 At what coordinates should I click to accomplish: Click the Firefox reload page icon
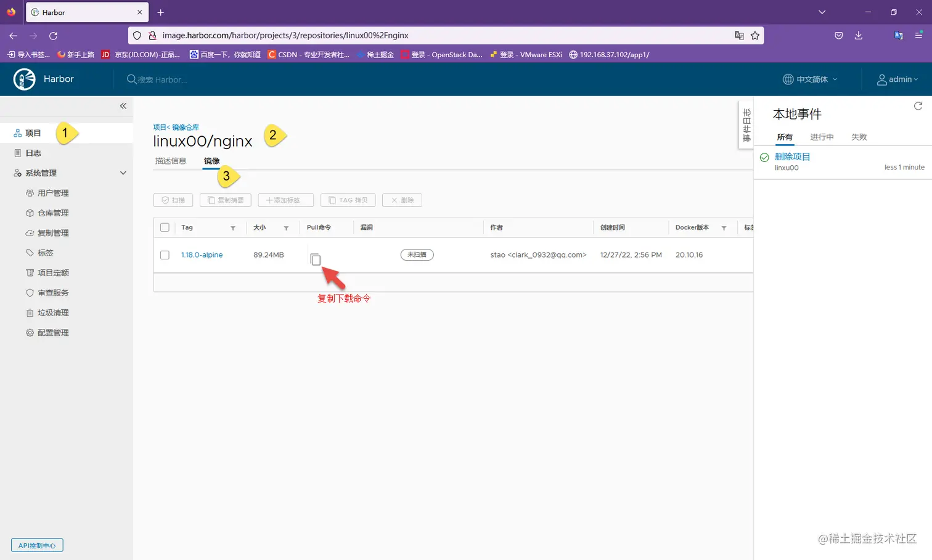point(54,36)
